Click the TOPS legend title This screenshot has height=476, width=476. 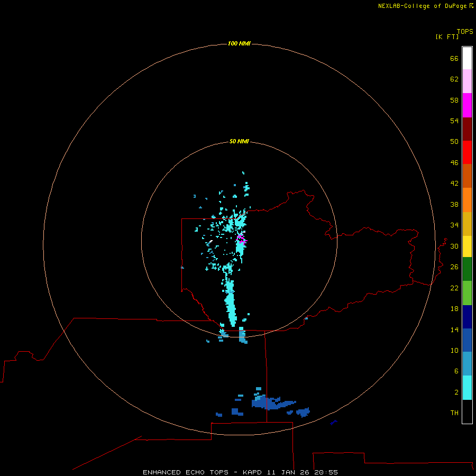[x=465, y=32]
